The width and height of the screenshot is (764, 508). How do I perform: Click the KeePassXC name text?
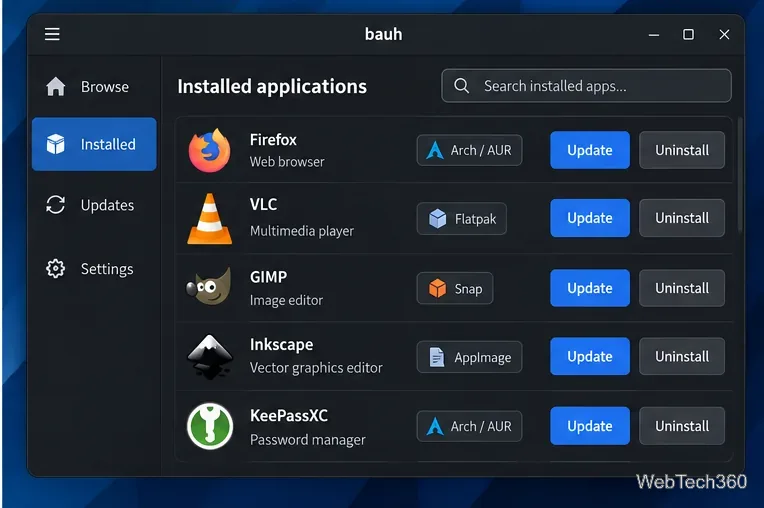pyautogui.click(x=289, y=415)
